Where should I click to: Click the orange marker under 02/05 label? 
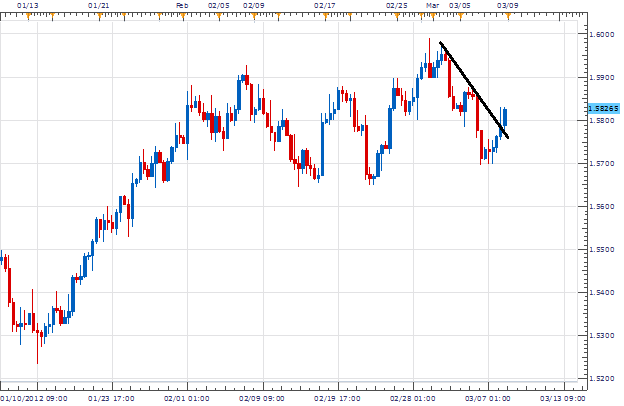tap(218, 16)
